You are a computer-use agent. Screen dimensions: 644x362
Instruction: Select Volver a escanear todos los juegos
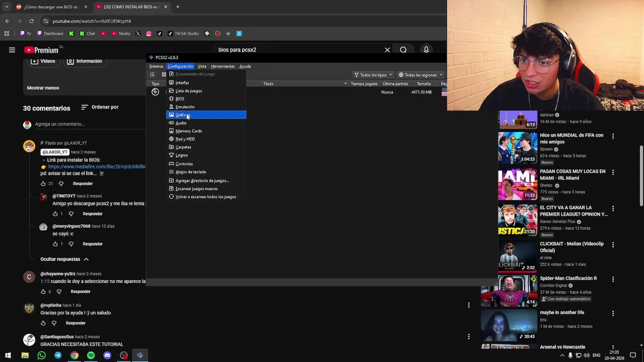click(x=206, y=197)
